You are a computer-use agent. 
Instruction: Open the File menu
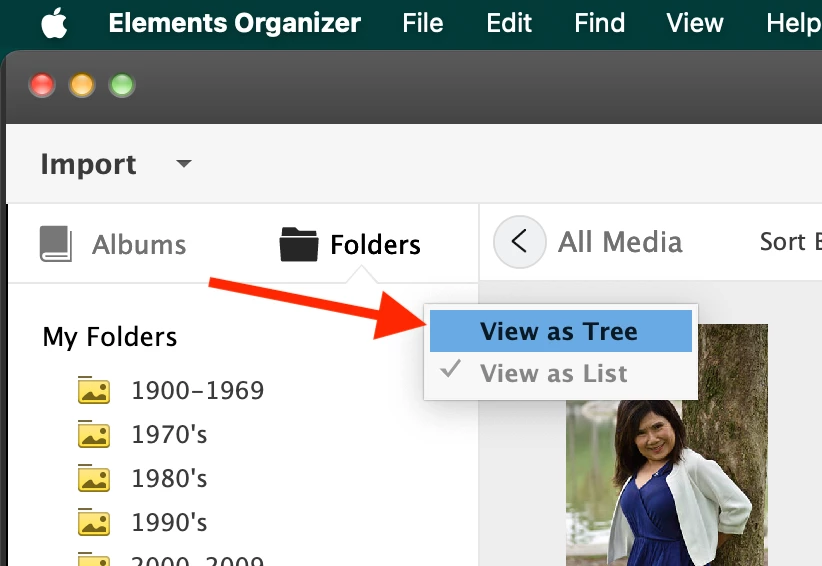click(423, 23)
